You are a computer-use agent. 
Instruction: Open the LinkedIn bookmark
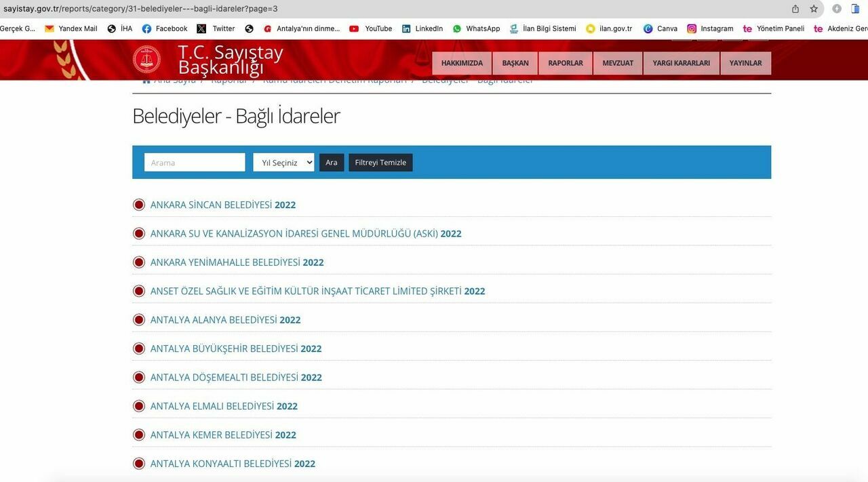point(422,28)
